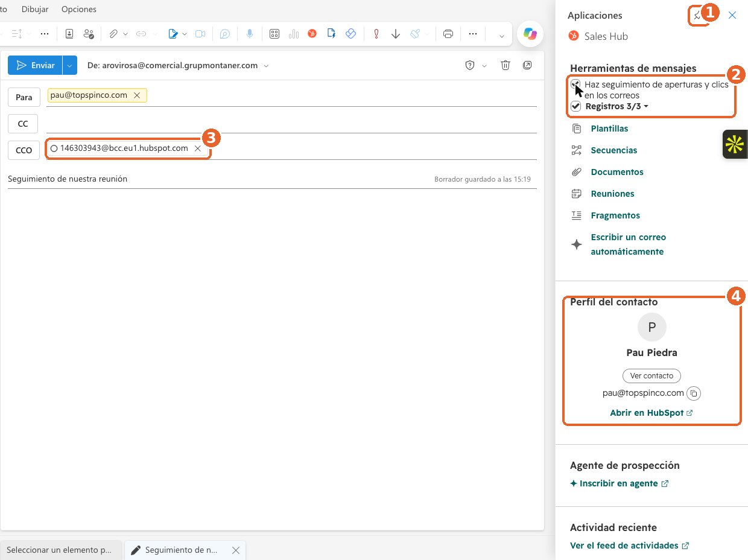Open Documentos in Sales Hub
Image resolution: width=748 pixels, height=560 pixels.
point(617,172)
